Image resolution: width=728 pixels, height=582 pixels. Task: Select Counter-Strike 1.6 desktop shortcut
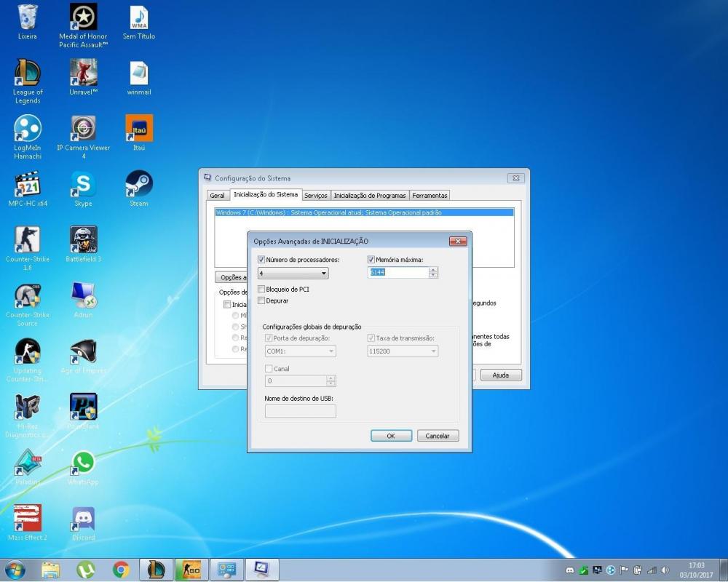[x=28, y=249]
